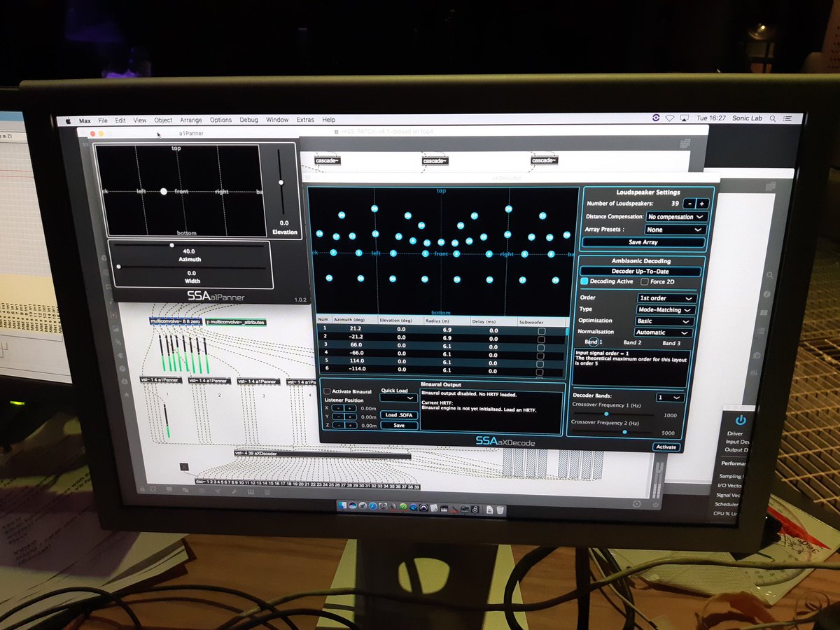Click the toggle object in the Max patcher

point(183,466)
